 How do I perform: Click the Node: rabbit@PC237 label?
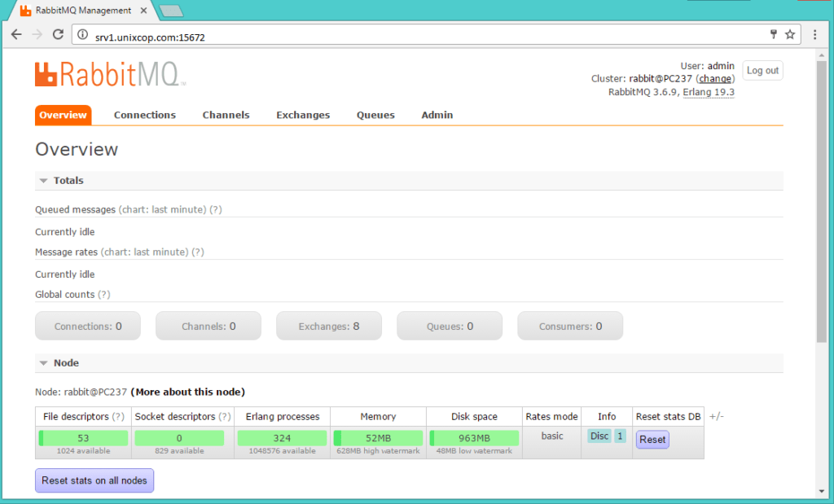coord(81,392)
